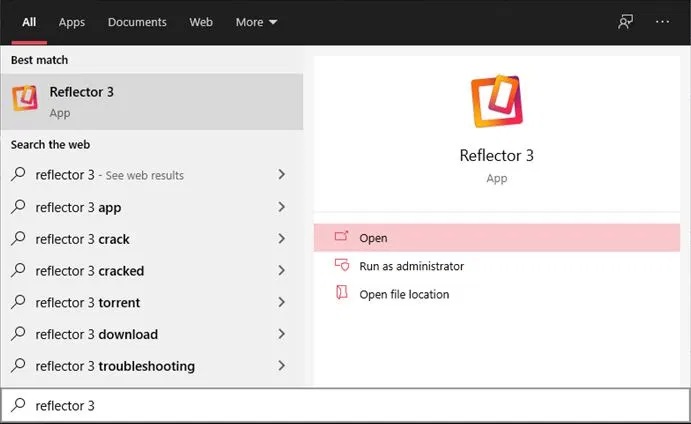The width and height of the screenshot is (691, 424).
Task: Click the magnifier icon in the search box
Action: 18,406
